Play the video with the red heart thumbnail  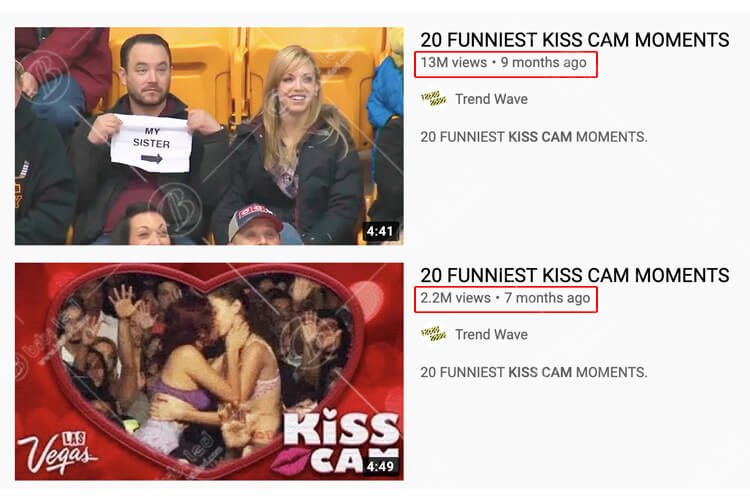click(x=209, y=371)
